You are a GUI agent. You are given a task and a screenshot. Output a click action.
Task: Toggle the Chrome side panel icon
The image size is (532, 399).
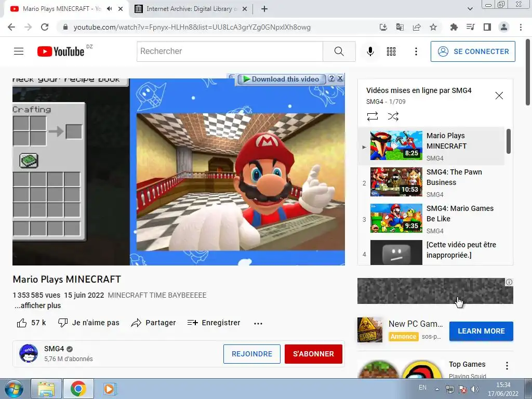487,27
